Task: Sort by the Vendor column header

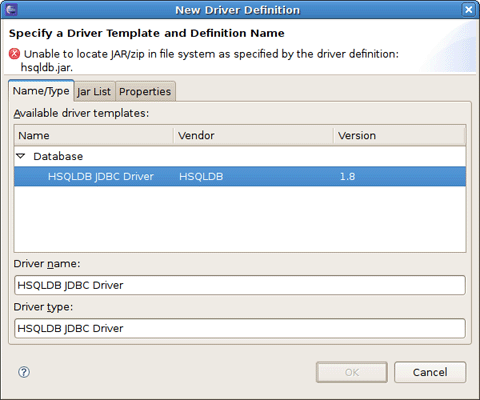Action: (253, 136)
